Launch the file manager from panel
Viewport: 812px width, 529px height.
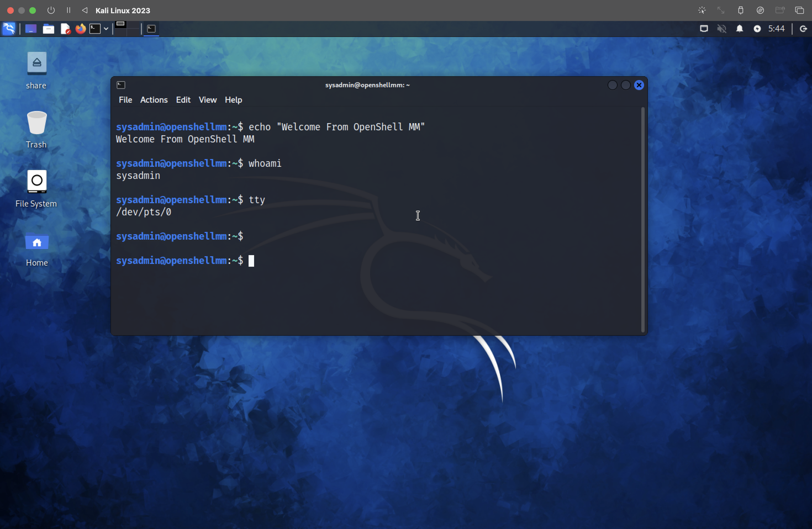click(48, 29)
